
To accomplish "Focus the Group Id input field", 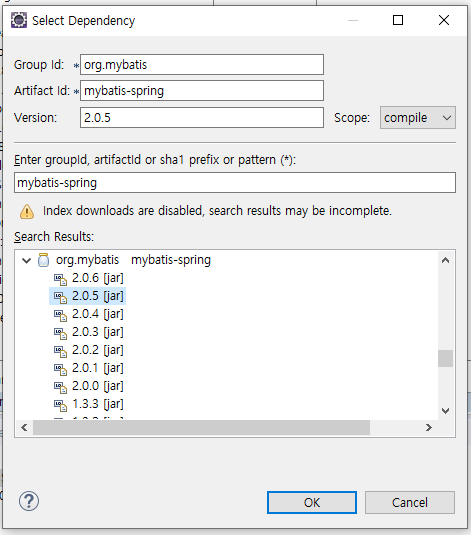I will tap(202, 64).
